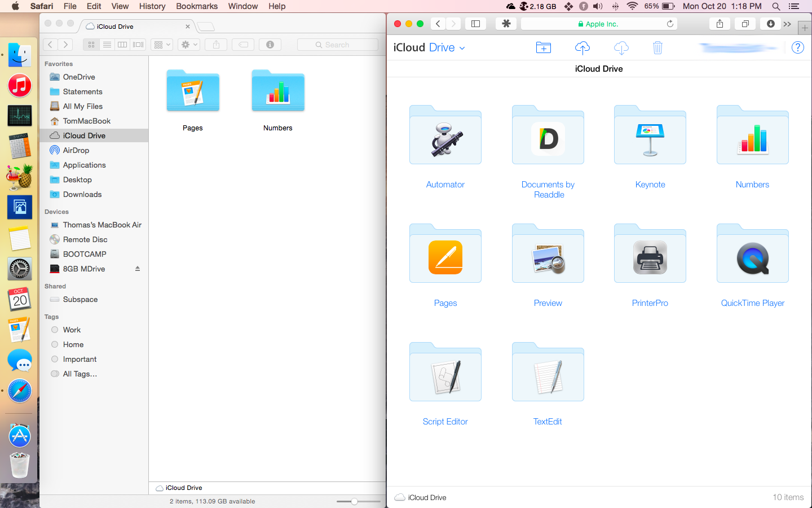Open Safari downloads button
The height and width of the screenshot is (508, 812).
pyautogui.click(x=770, y=24)
